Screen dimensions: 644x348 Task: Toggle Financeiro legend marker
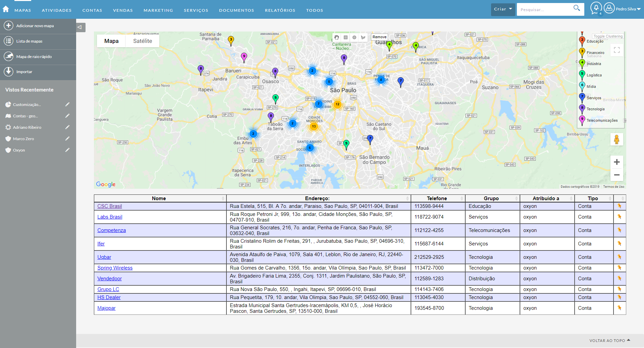click(582, 52)
